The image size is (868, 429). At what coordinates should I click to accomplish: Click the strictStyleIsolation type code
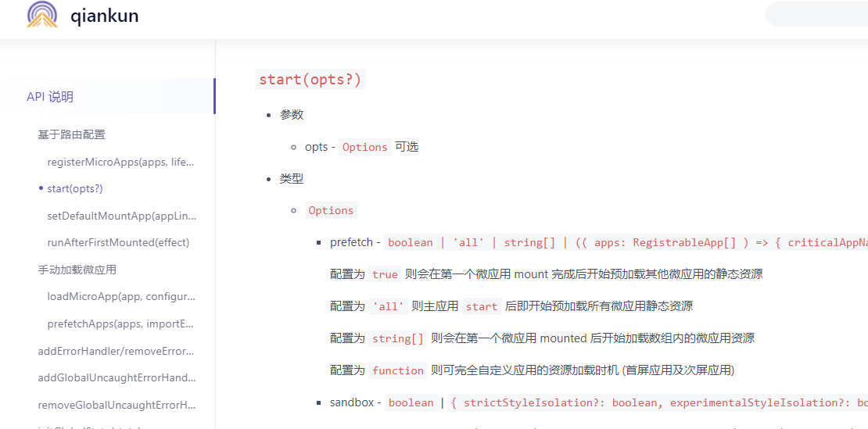[658, 402]
